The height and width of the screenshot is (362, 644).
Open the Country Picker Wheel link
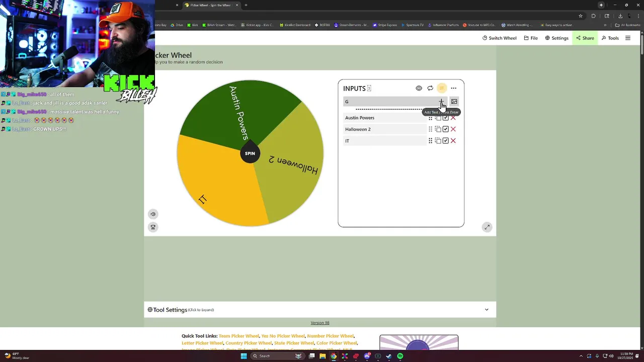click(249, 343)
